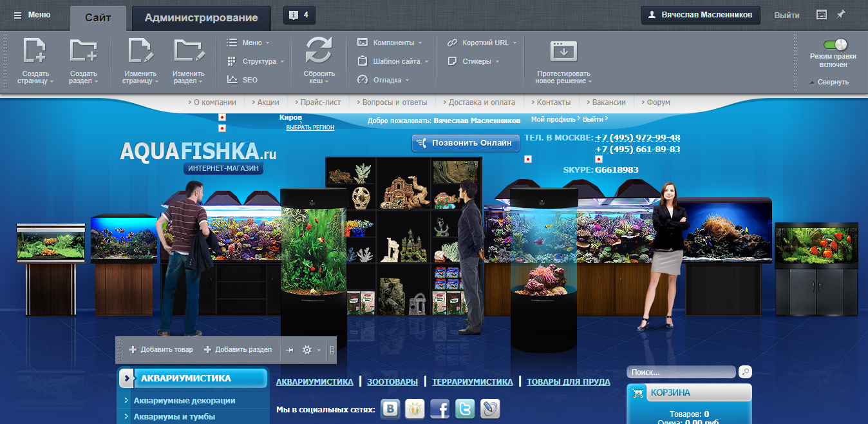Expand the Сбросить кеш dropdown arrow
Screen dimensions: 868x424
click(327, 82)
